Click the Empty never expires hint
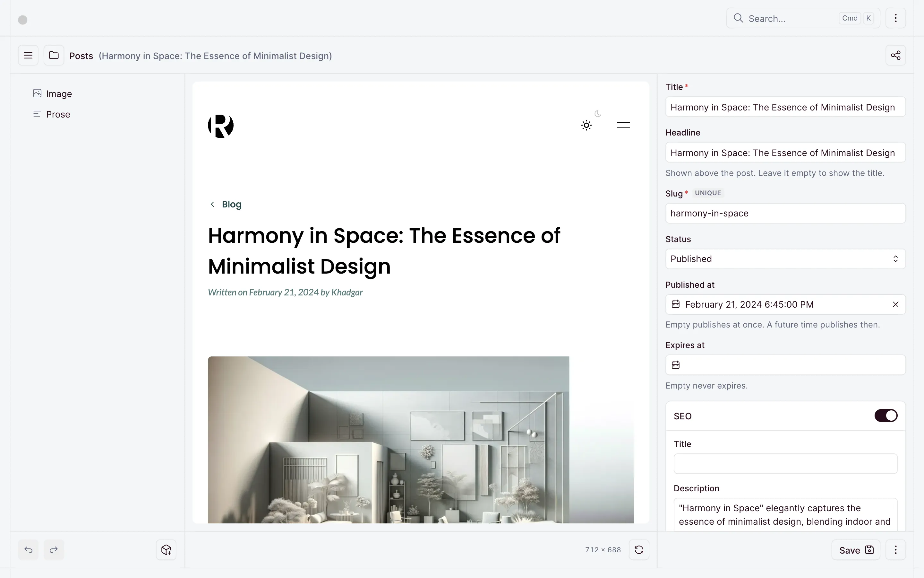The height and width of the screenshot is (578, 924). 706,386
